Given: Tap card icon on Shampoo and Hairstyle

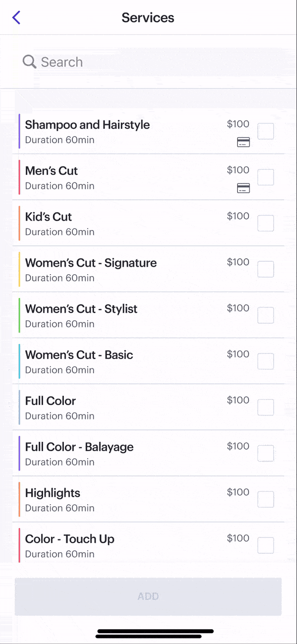Looking at the screenshot, I should click(243, 142).
